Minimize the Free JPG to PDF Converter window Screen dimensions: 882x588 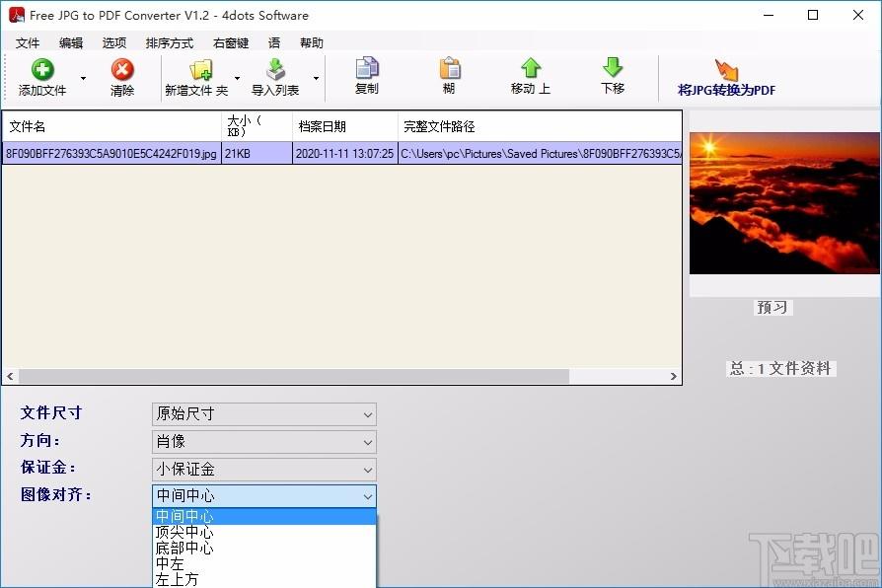coord(769,15)
